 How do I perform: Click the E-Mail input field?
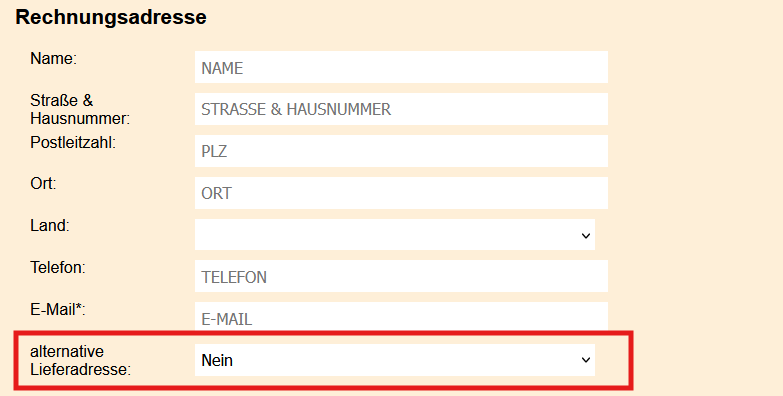(401, 317)
